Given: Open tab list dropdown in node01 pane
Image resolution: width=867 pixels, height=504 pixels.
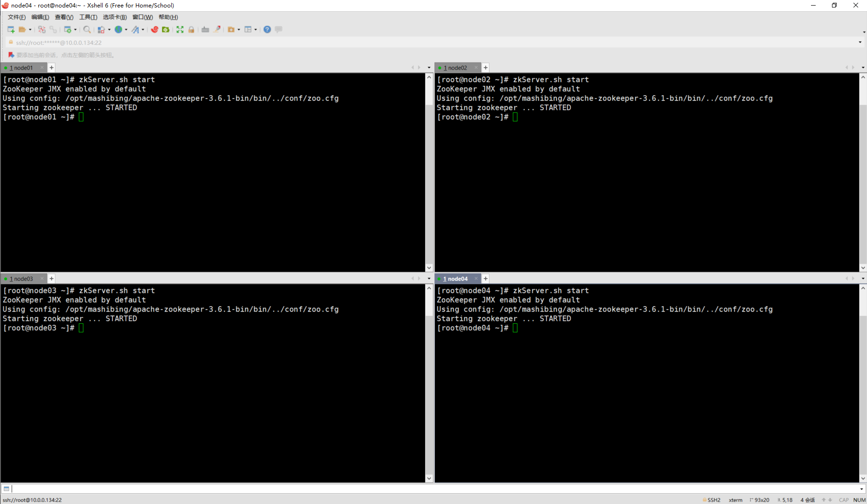Looking at the screenshot, I should coord(429,68).
